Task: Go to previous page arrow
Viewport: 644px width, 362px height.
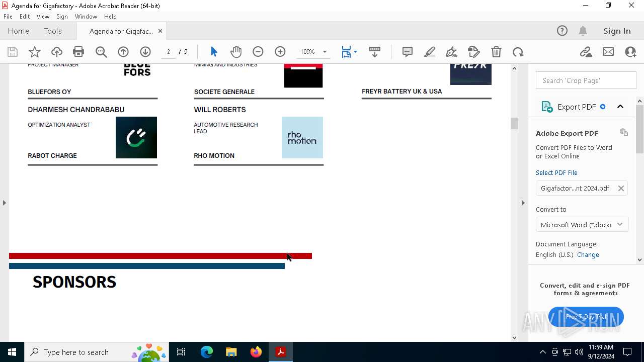Action: [x=123, y=52]
